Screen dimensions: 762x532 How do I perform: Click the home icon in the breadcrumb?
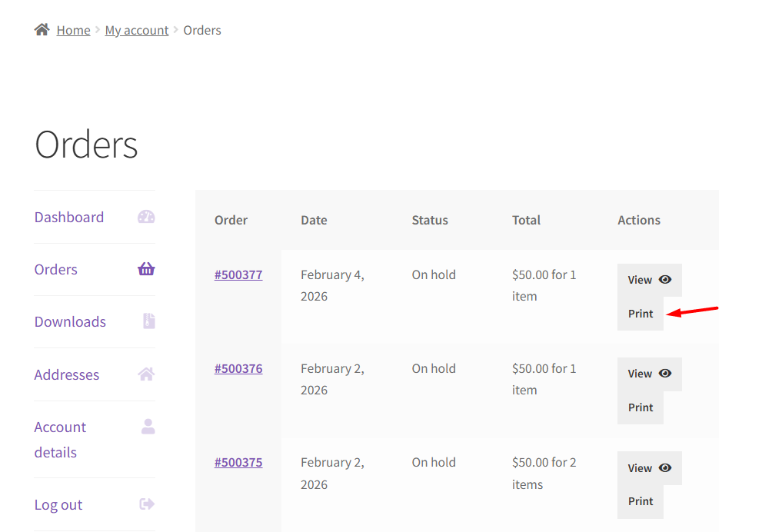tap(42, 28)
